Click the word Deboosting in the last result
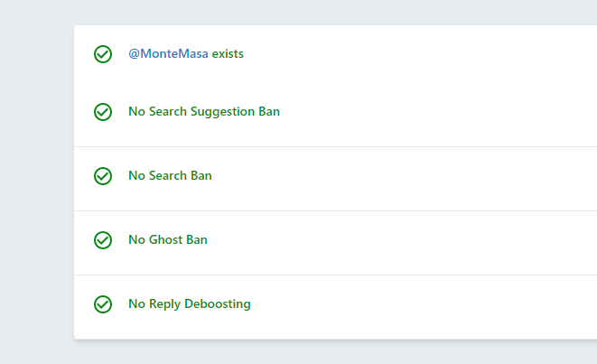The height and width of the screenshot is (364, 597). coord(218,304)
